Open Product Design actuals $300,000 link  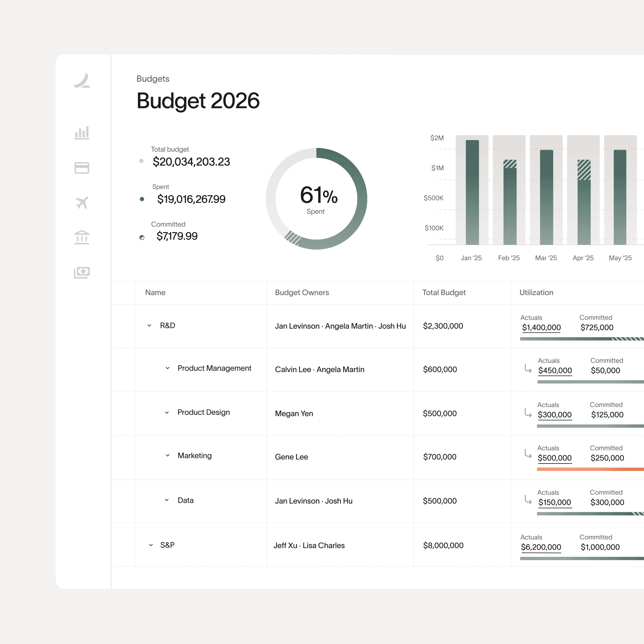click(554, 415)
